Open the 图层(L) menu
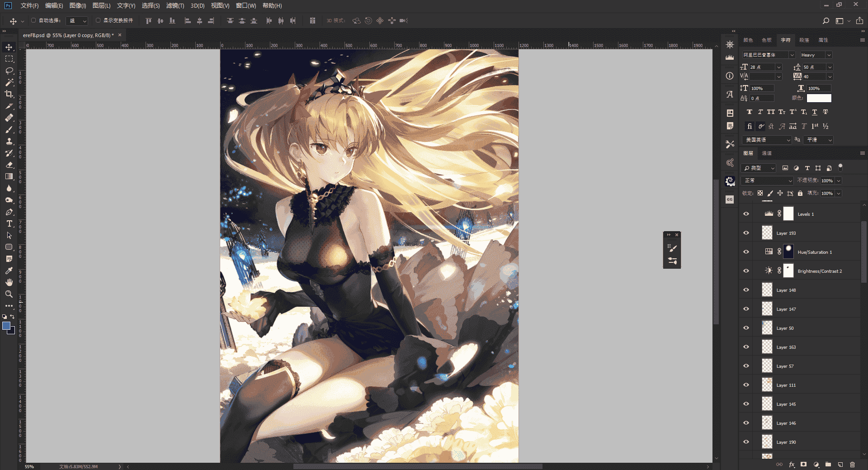Viewport: 868px width, 470px height. coord(101,5)
